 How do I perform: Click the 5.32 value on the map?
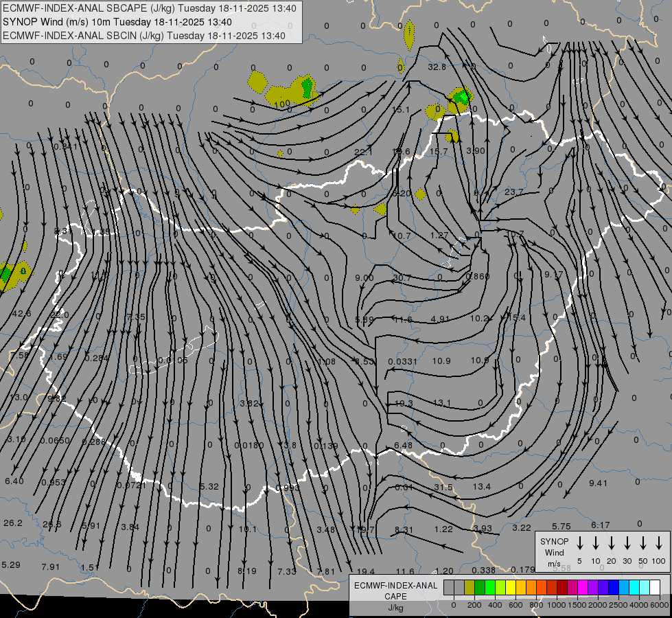209,486
